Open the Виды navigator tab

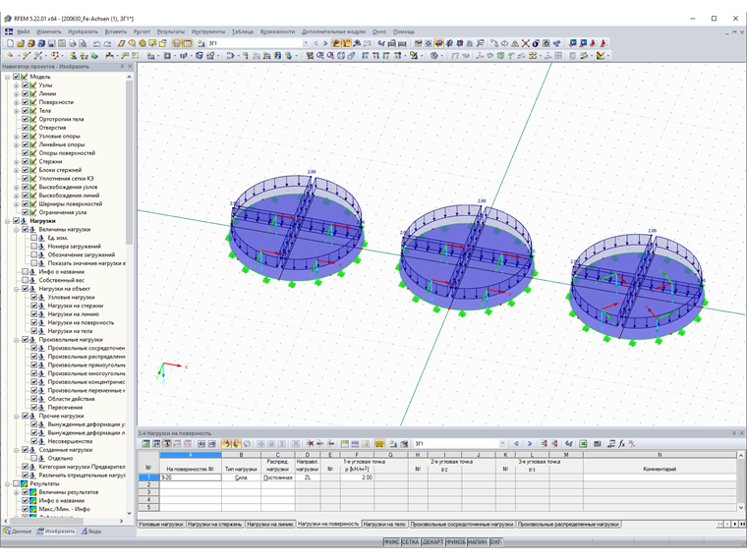pyautogui.click(x=91, y=532)
